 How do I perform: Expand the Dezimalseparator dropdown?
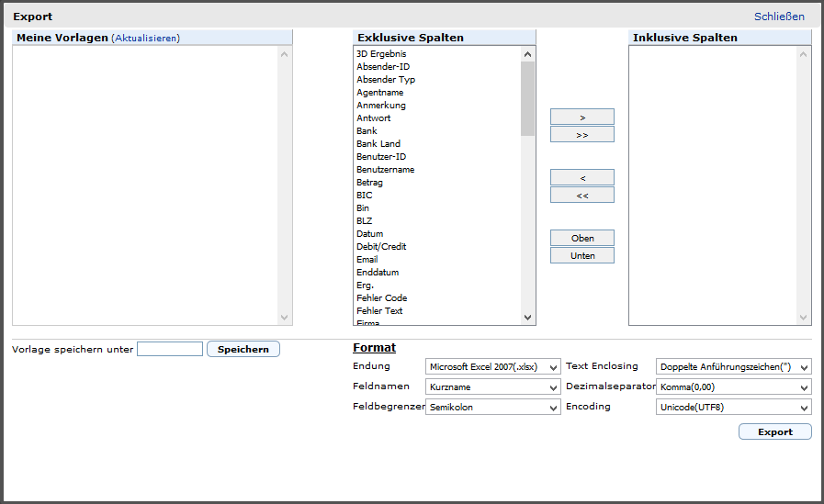(x=734, y=387)
